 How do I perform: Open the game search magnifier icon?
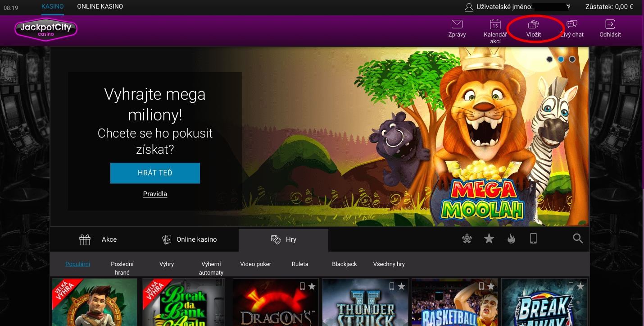[578, 239]
